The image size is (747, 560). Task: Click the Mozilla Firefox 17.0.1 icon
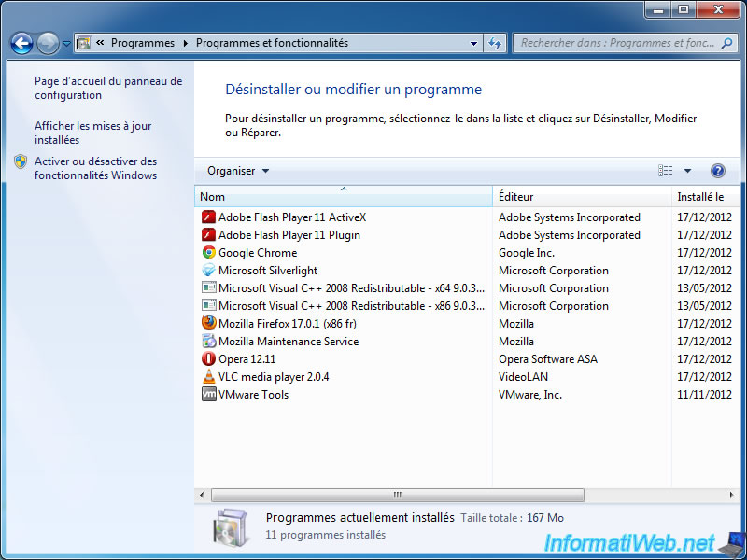pyautogui.click(x=208, y=323)
